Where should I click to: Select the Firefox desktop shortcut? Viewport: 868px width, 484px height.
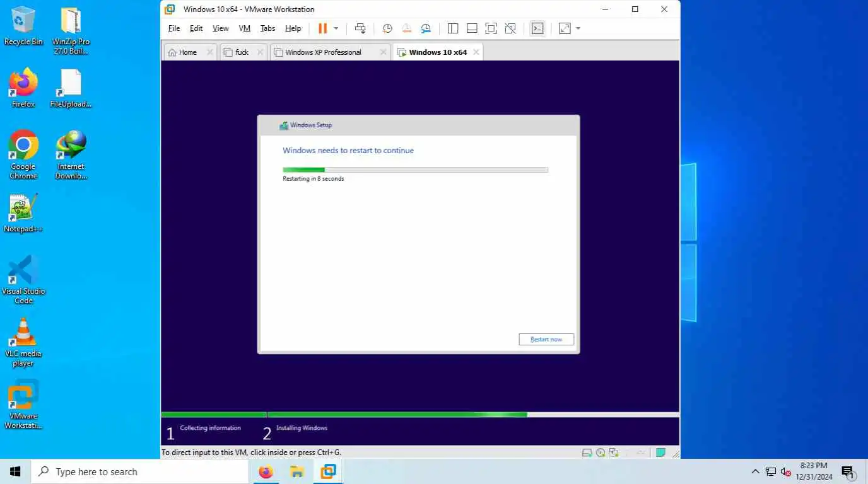point(23,88)
